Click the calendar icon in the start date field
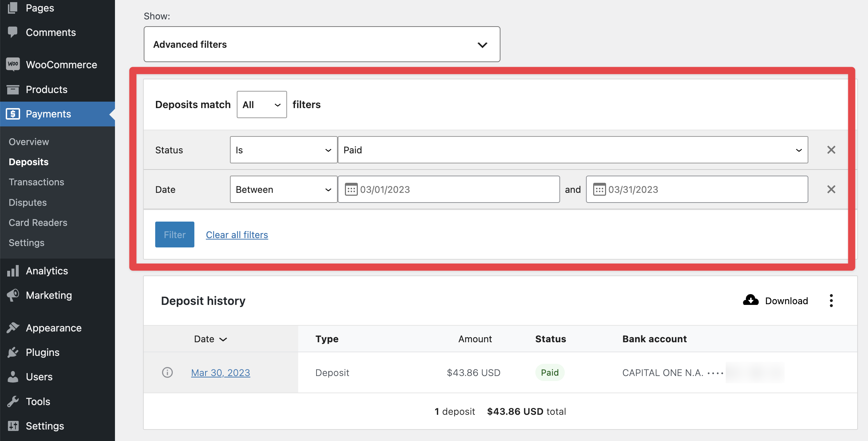The image size is (868, 441). coord(351,189)
